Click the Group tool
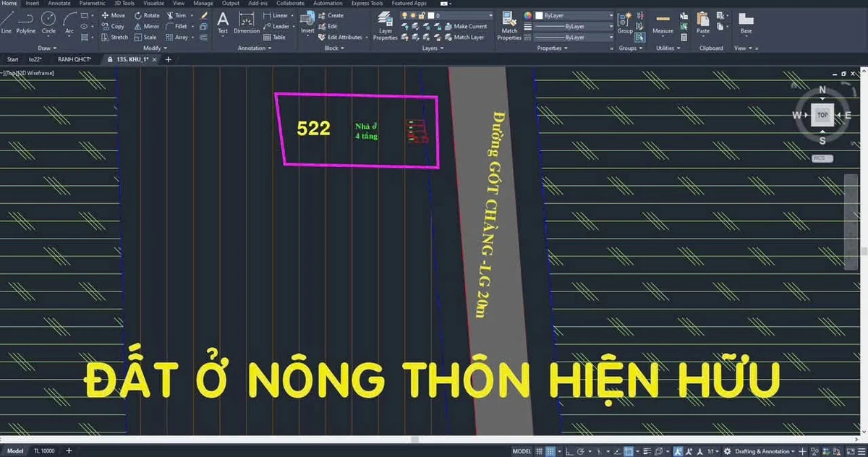Image resolution: width=868 pixels, height=457 pixels. click(625, 22)
